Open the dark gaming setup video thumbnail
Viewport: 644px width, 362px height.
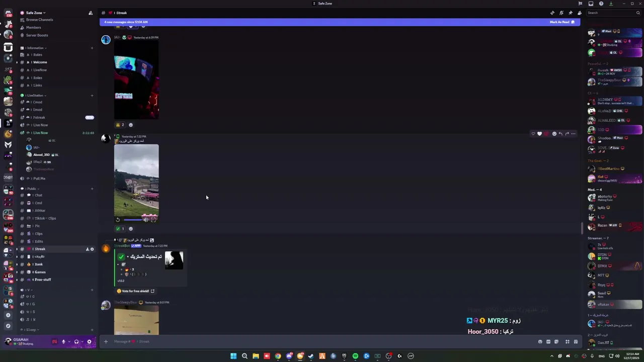[136, 79]
